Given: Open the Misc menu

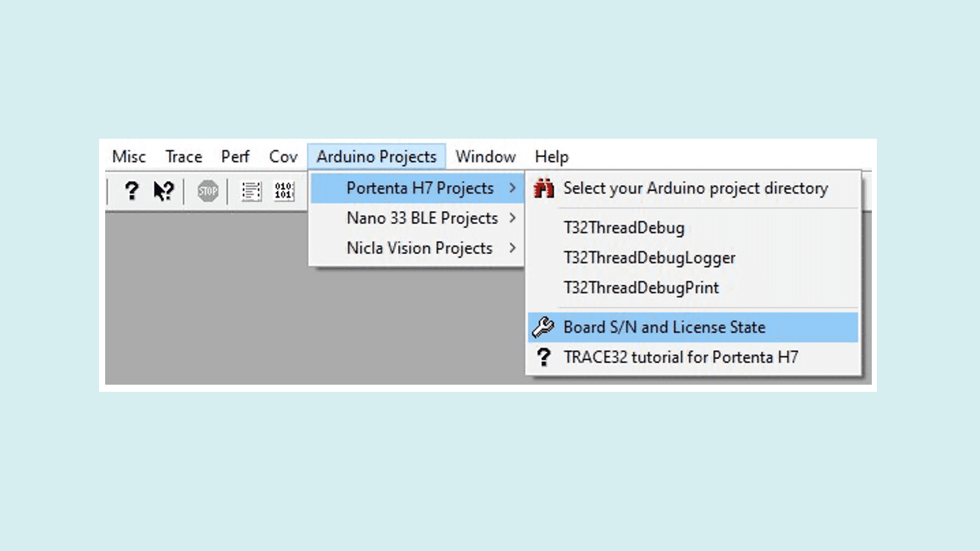Looking at the screenshot, I should click(x=129, y=157).
